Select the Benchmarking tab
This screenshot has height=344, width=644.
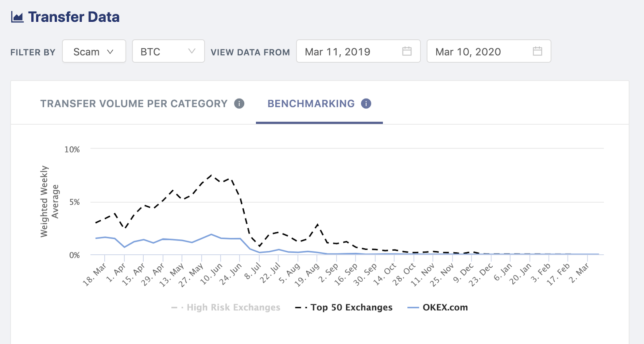click(311, 104)
